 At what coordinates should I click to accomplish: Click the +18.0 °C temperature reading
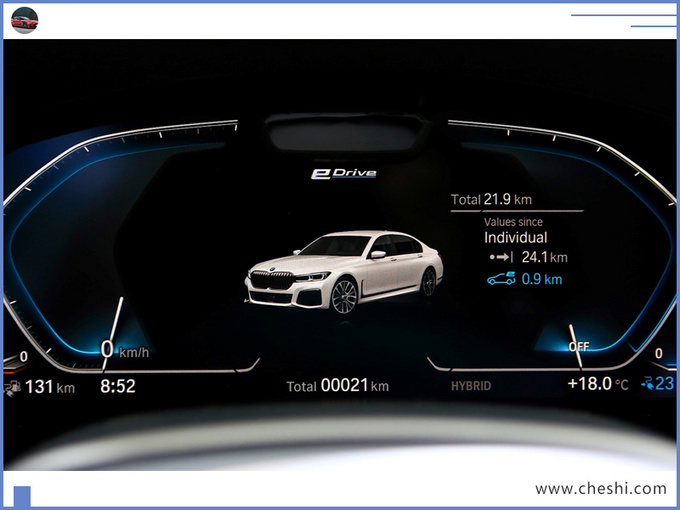(x=598, y=385)
